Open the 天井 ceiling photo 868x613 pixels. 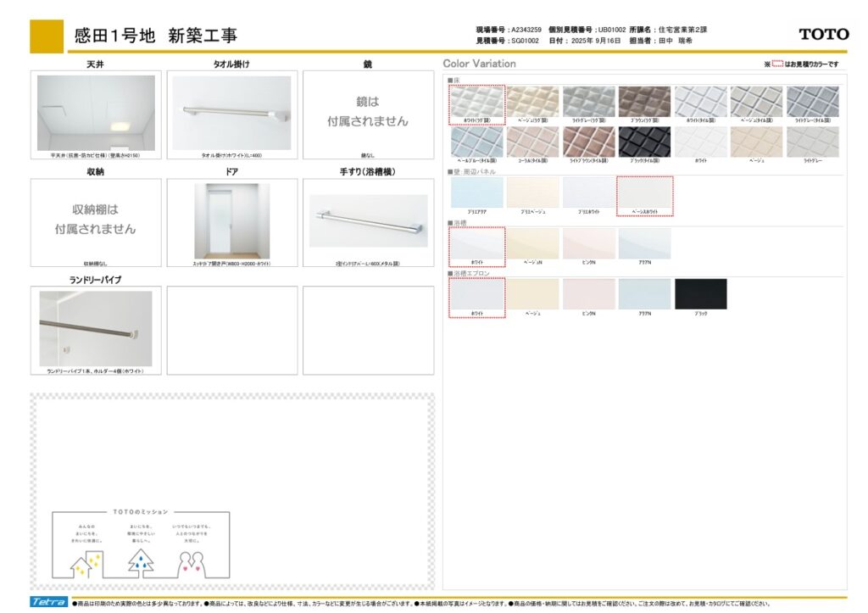pyautogui.click(x=96, y=114)
